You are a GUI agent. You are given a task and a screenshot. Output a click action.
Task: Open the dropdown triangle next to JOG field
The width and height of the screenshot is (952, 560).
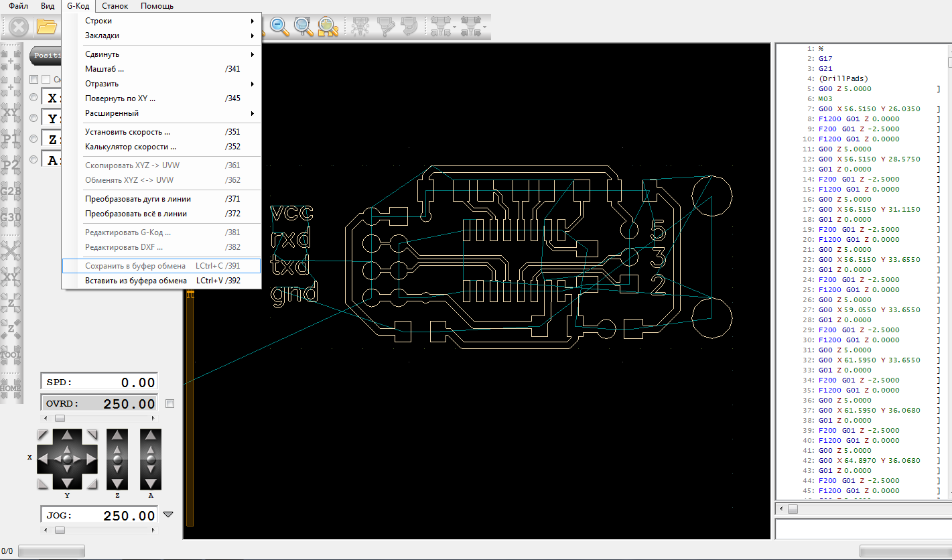168,514
